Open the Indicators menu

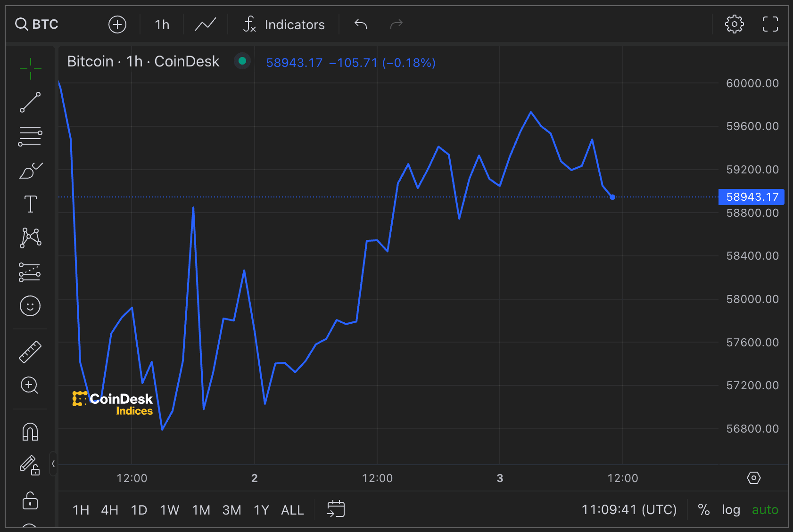284,25
